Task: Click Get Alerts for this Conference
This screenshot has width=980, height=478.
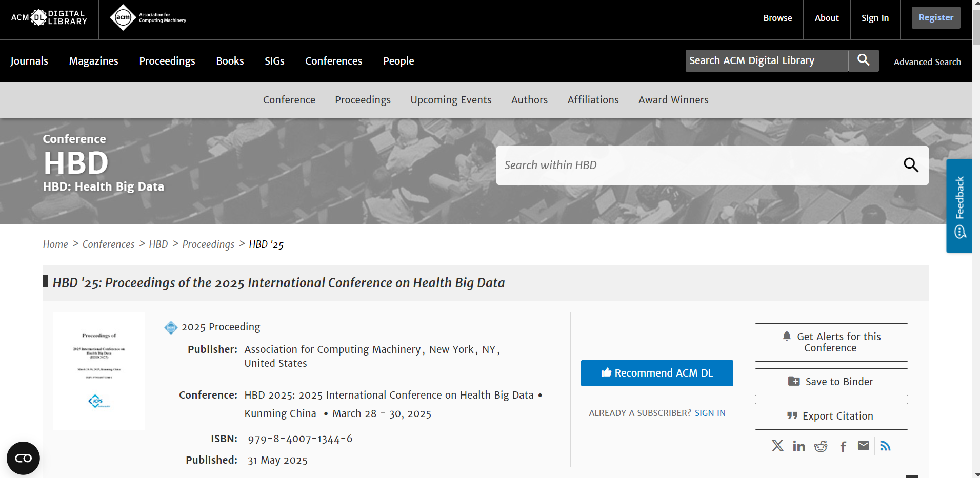Action: pos(831,342)
